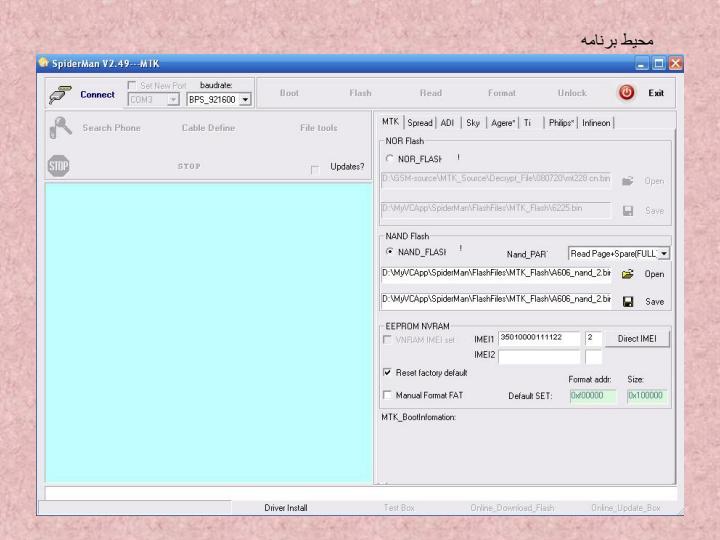Maximize the SpiderMan window
This screenshot has width=720, height=540.
pos(658,63)
